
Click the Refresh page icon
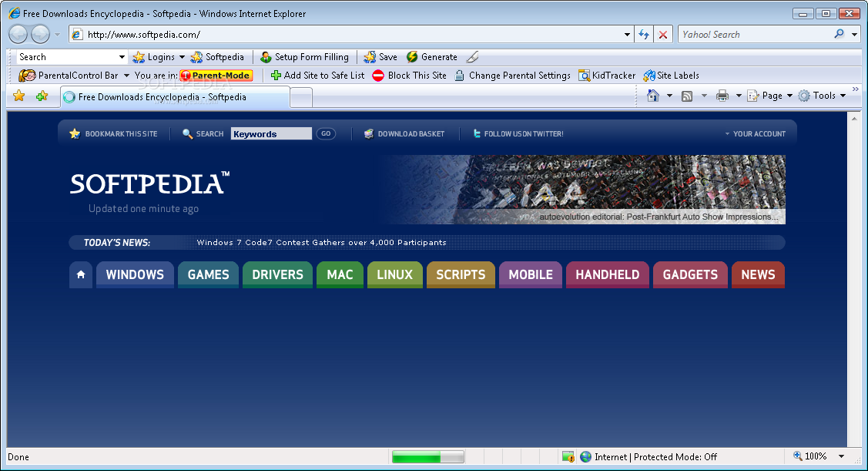tap(644, 35)
